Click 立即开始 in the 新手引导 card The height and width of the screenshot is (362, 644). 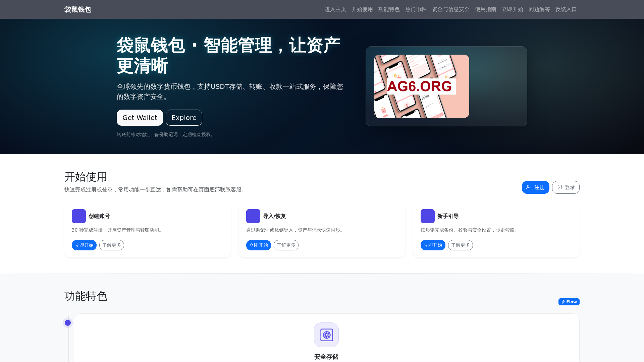[433, 245]
